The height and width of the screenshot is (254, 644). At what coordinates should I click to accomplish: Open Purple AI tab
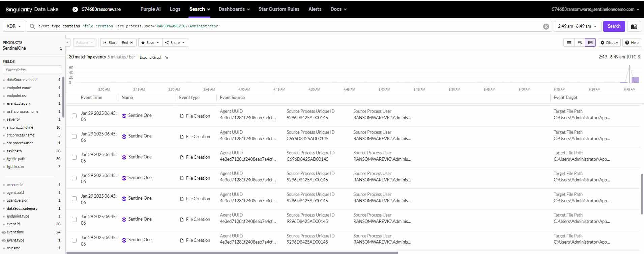pyautogui.click(x=150, y=9)
